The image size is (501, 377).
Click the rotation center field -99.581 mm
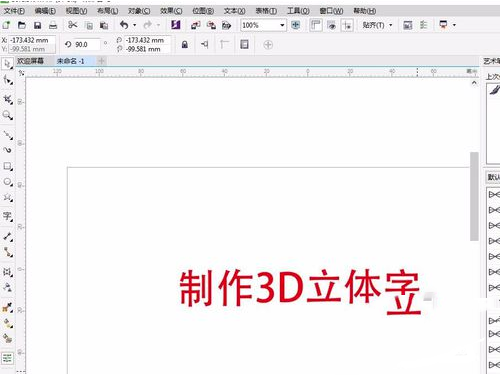(x=147, y=49)
